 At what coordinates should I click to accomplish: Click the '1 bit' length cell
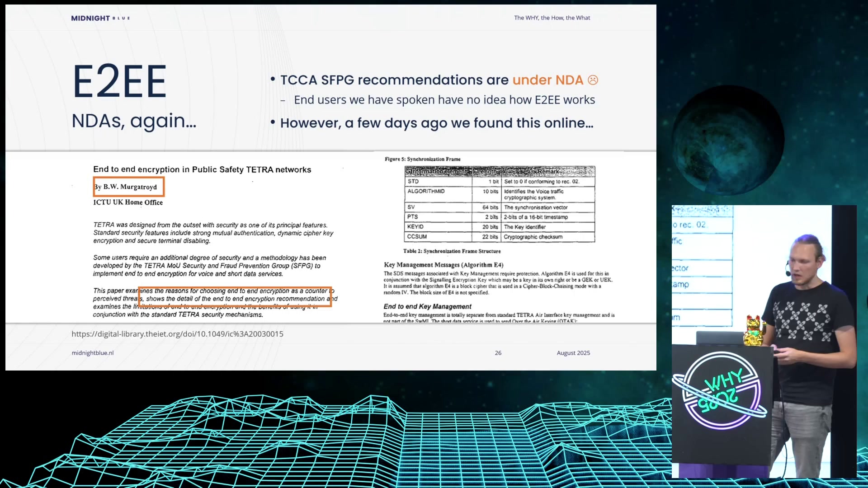point(487,182)
